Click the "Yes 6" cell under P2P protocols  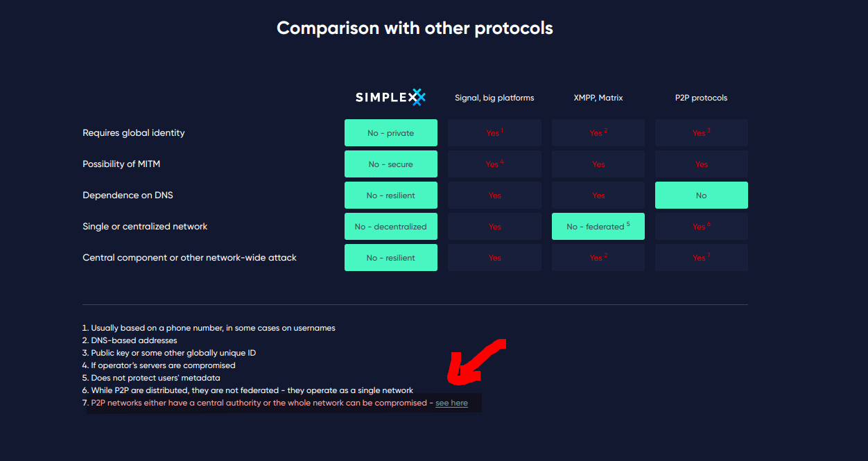point(701,227)
